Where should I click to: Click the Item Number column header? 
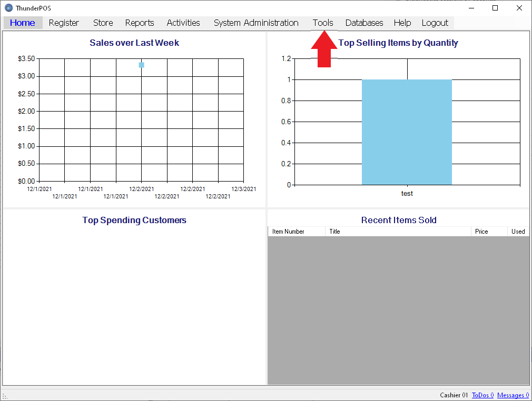[297, 232]
